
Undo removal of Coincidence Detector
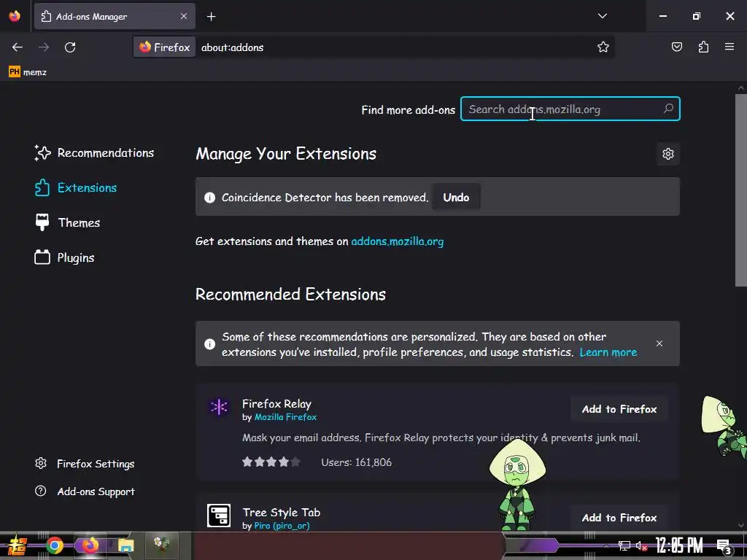coord(456,197)
